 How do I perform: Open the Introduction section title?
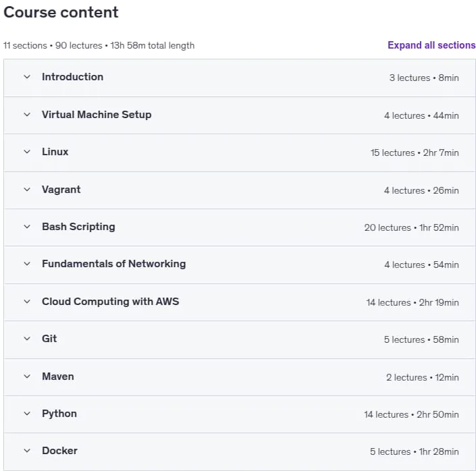[x=72, y=77]
